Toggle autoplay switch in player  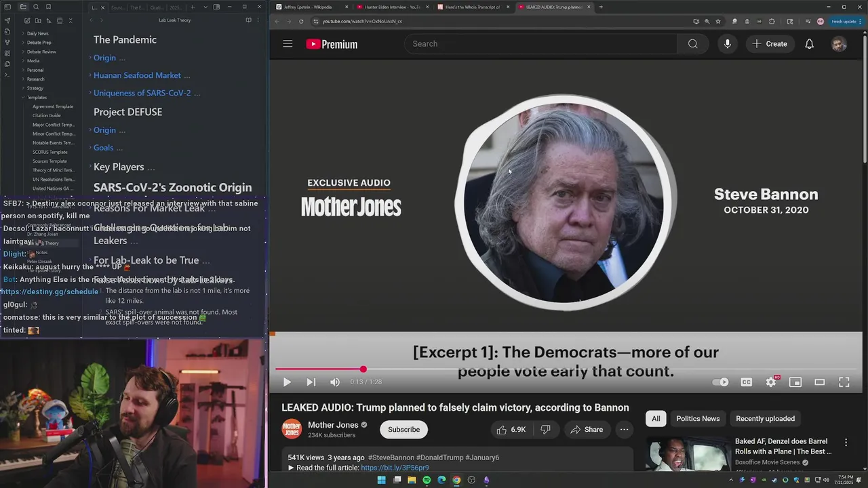721,382
